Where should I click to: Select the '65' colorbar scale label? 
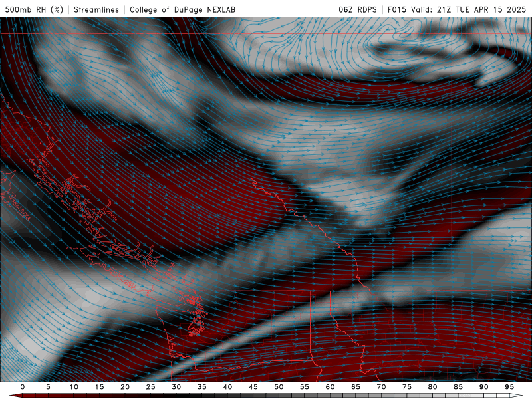(356, 387)
